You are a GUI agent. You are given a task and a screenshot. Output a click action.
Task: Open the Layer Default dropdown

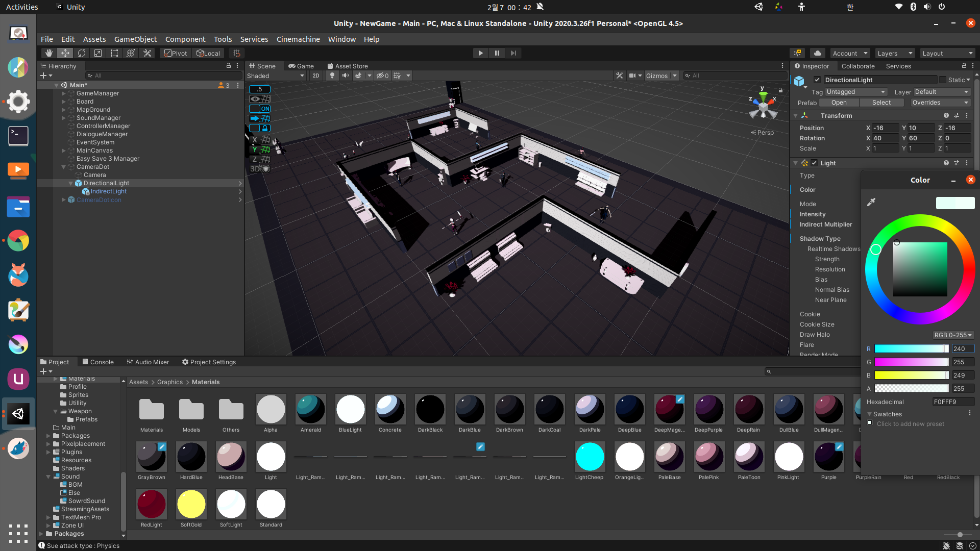[x=941, y=92]
